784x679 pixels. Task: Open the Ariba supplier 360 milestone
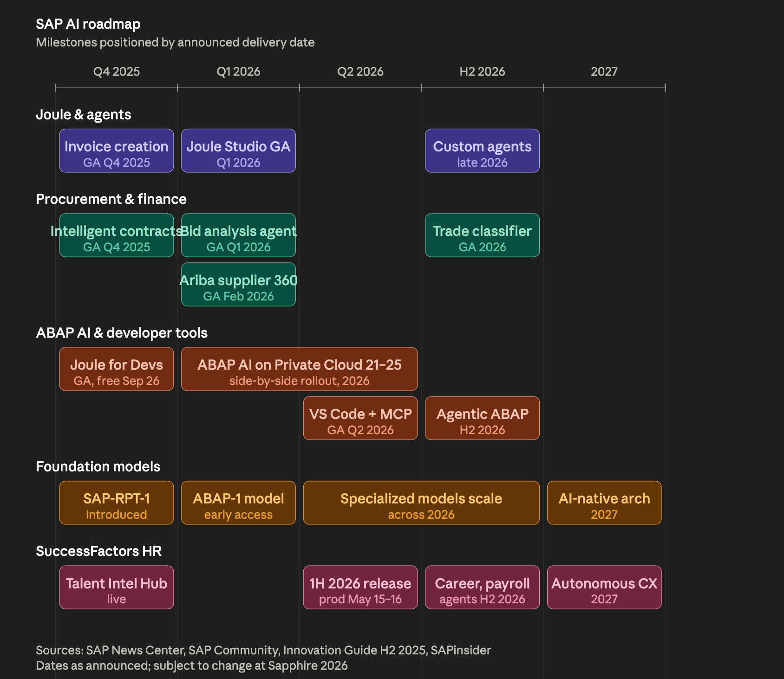click(x=238, y=284)
